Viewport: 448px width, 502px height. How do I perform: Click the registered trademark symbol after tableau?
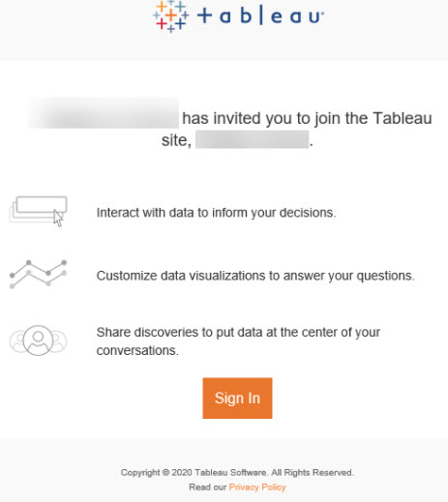322,14
